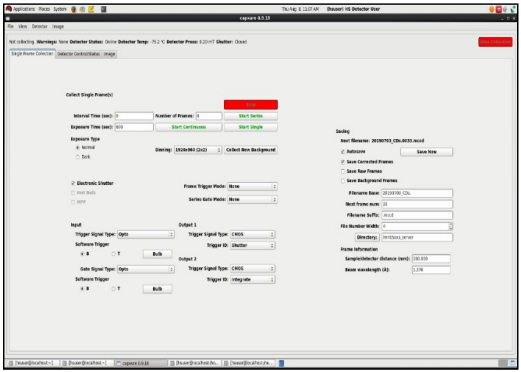Adjust the File Number Width stepper
Screen dimensions: 521x372
[451, 226]
